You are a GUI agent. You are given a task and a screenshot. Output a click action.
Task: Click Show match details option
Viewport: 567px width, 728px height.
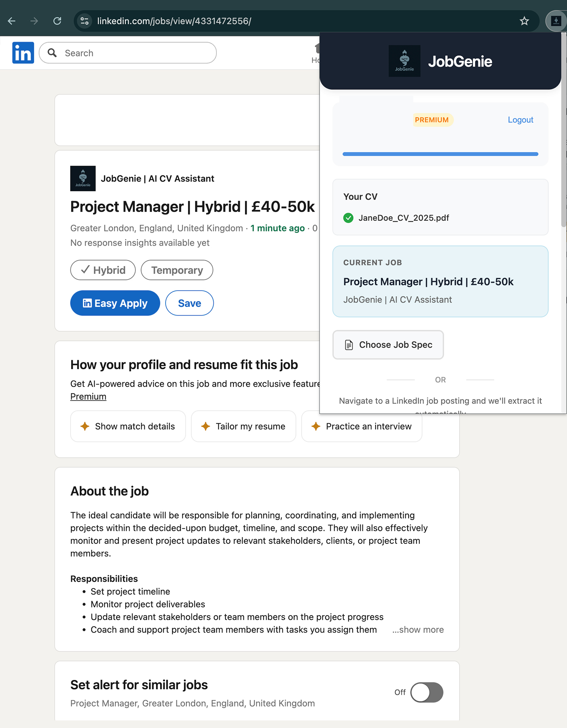point(128,426)
